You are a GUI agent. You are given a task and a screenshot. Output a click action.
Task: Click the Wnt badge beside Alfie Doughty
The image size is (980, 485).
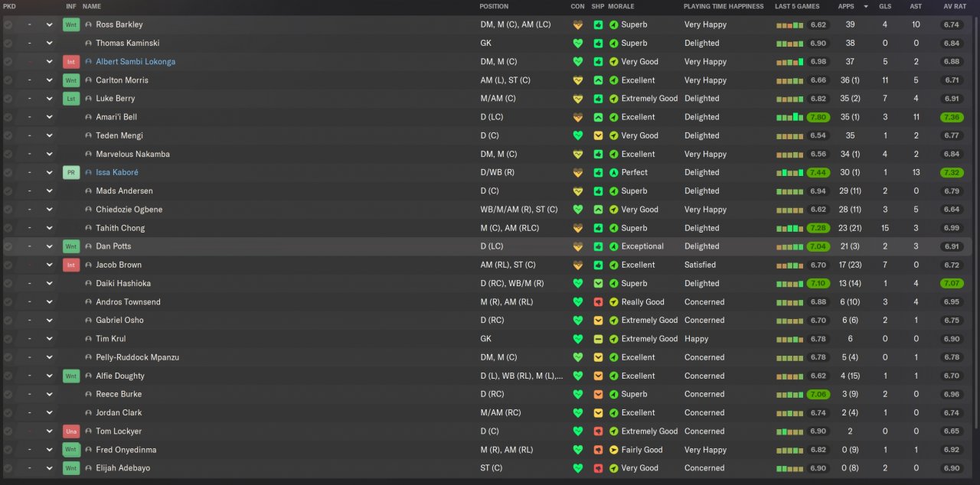point(71,376)
